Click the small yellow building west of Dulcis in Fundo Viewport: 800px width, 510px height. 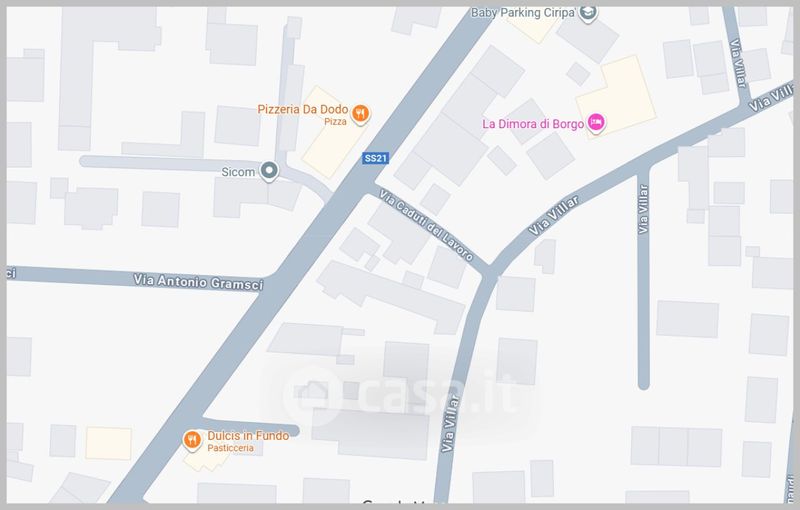108,443
